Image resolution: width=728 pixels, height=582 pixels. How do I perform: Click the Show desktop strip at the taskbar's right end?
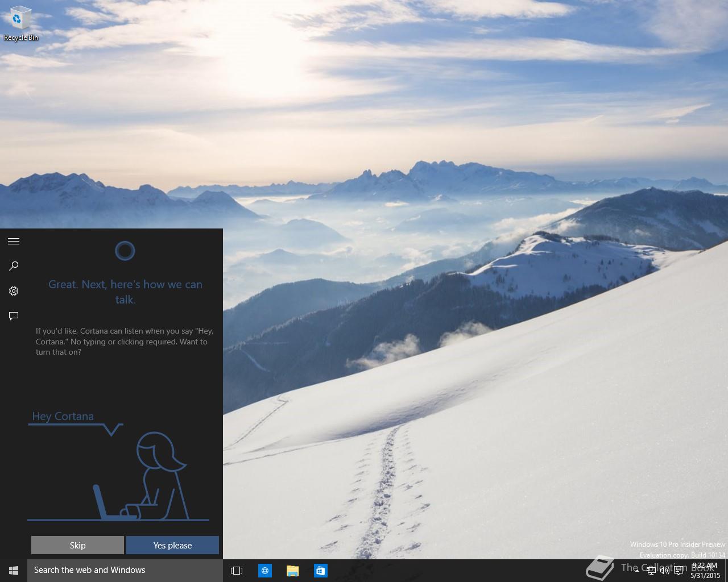726,571
